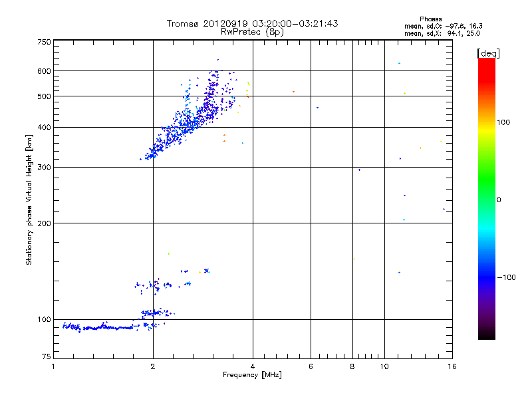Image resolution: width=532 pixels, height=399 pixels.
Task: Click the 'Frequency [MHz]' axis label
Action: point(252,375)
